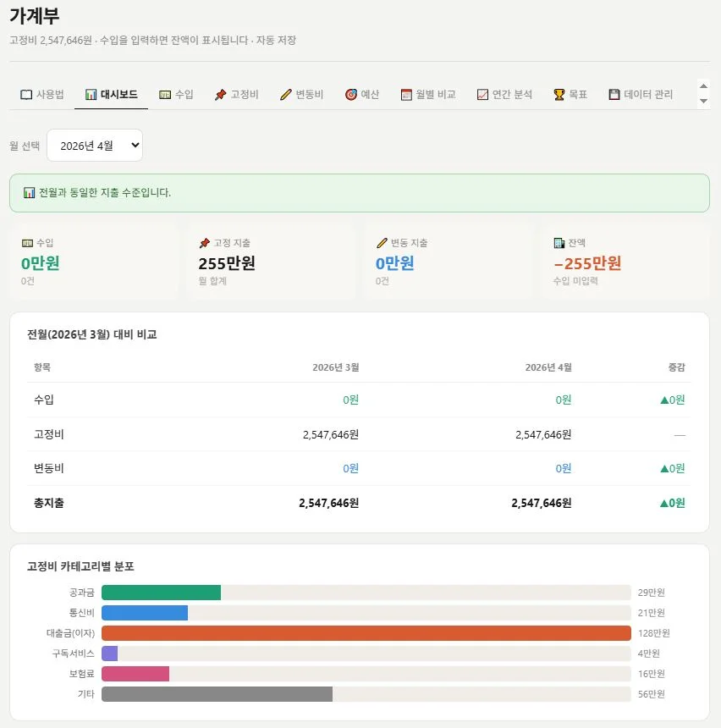Image resolution: width=721 pixels, height=728 pixels.
Task: Open the 고정비 tab
Action: pyautogui.click(x=236, y=94)
